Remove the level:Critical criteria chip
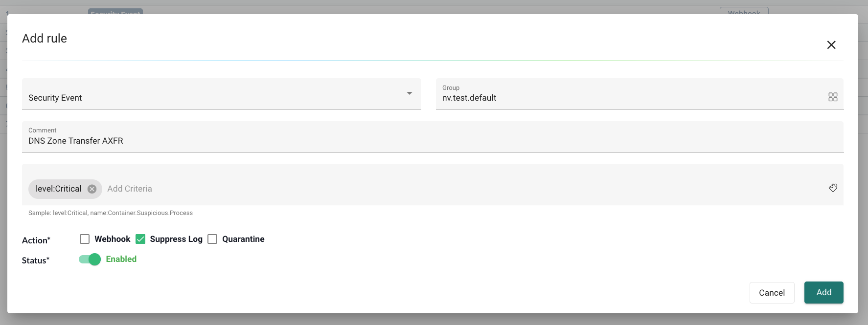The width and height of the screenshot is (868, 325). (x=92, y=189)
